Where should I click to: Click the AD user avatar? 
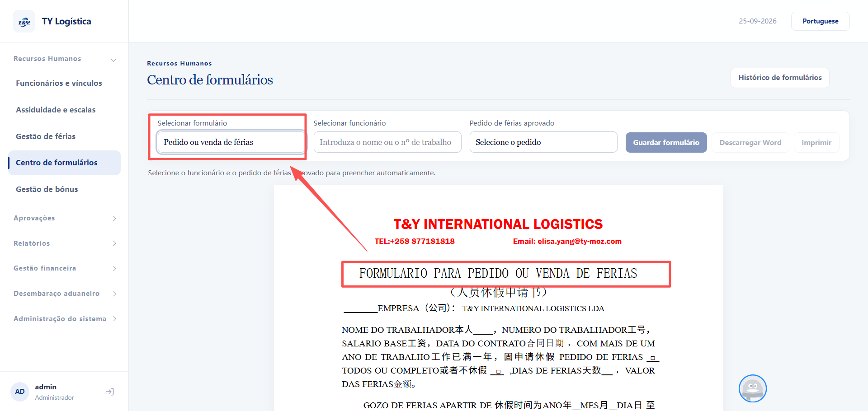point(20,392)
